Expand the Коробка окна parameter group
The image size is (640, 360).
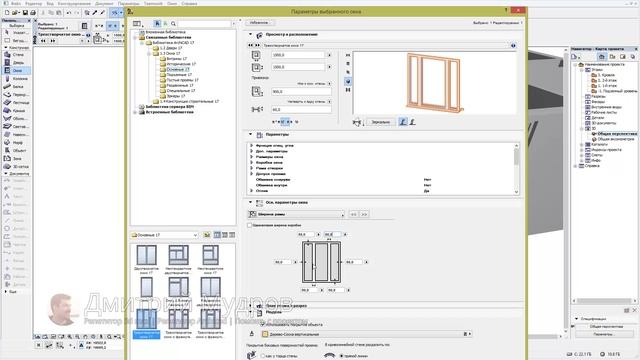pyautogui.click(x=252, y=162)
